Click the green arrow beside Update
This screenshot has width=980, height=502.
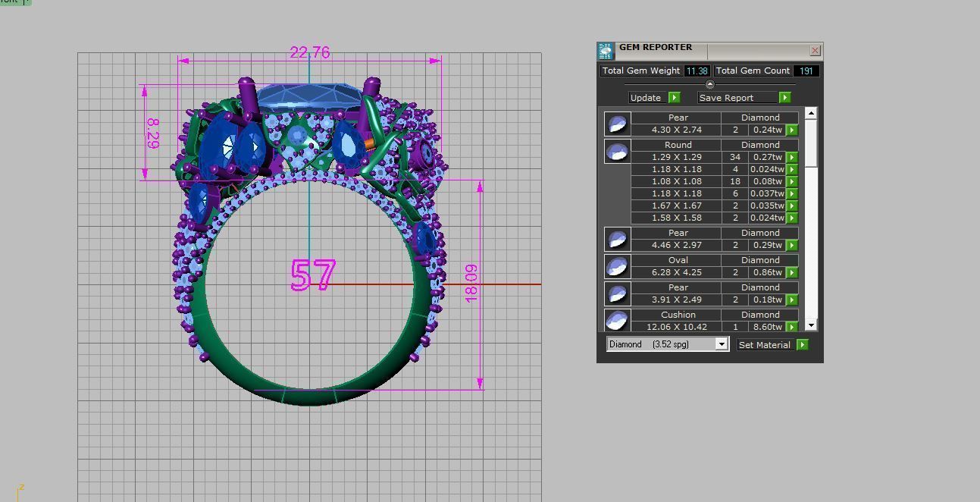674,98
